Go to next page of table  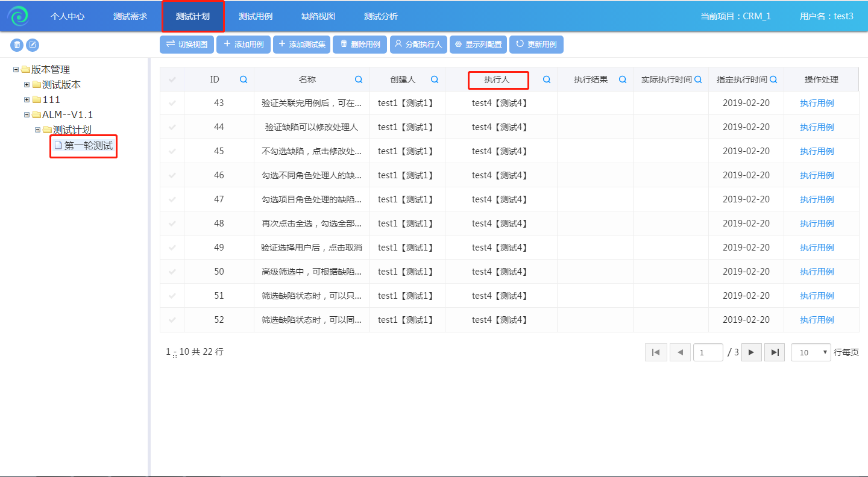(751, 352)
